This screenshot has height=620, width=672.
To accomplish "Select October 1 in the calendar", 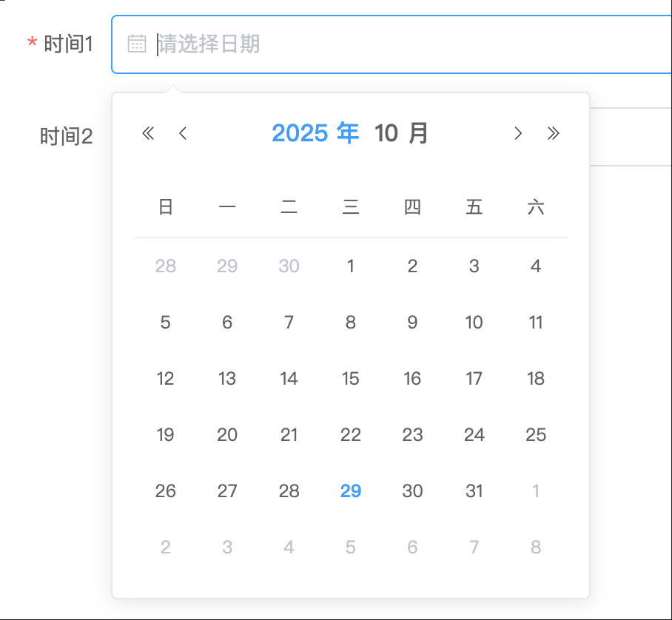I will pyautogui.click(x=351, y=266).
